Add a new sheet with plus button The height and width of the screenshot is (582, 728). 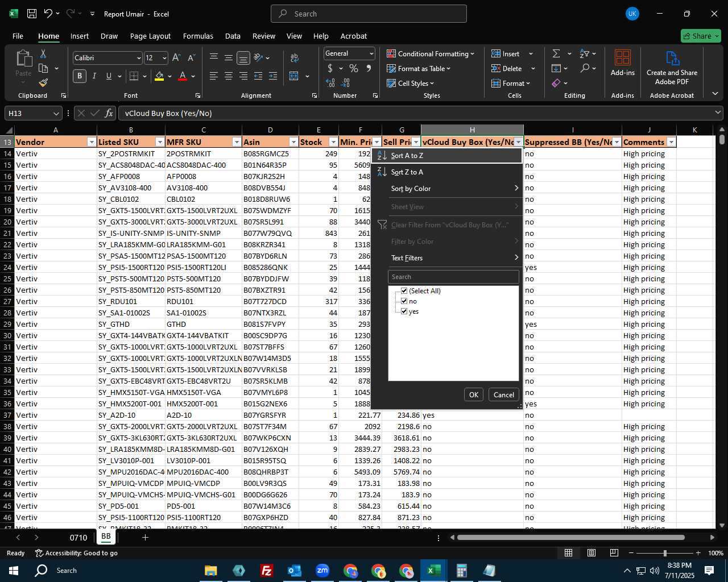click(145, 537)
